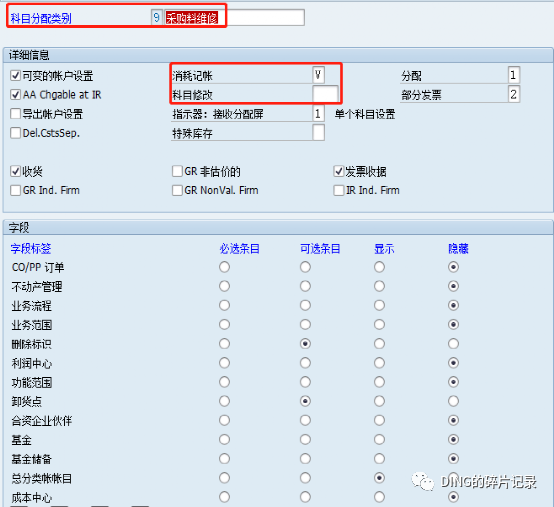554x507 pixels.
Task: Uncheck AA Chgable at IR checkbox
Action: (15, 94)
